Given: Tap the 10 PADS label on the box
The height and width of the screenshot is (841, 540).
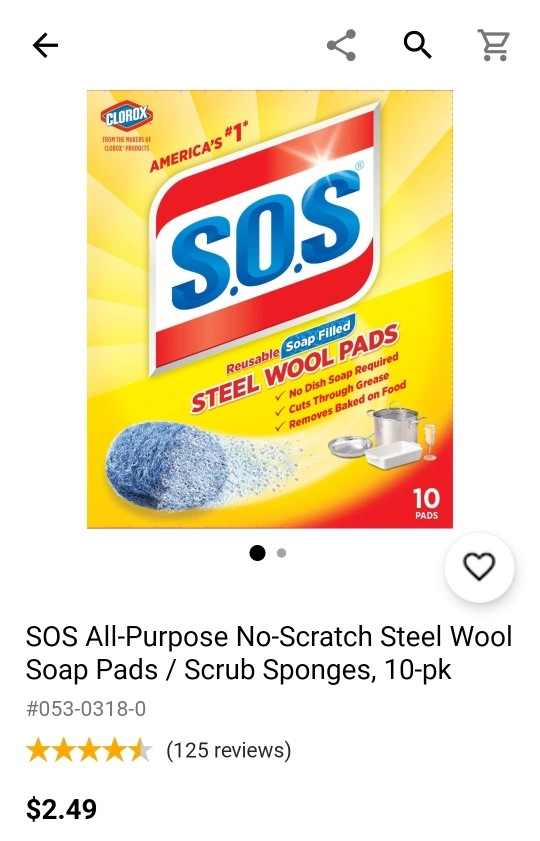Looking at the screenshot, I should (426, 503).
